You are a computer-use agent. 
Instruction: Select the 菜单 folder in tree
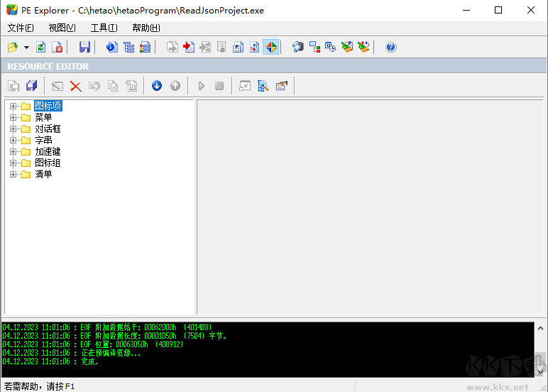coord(43,118)
